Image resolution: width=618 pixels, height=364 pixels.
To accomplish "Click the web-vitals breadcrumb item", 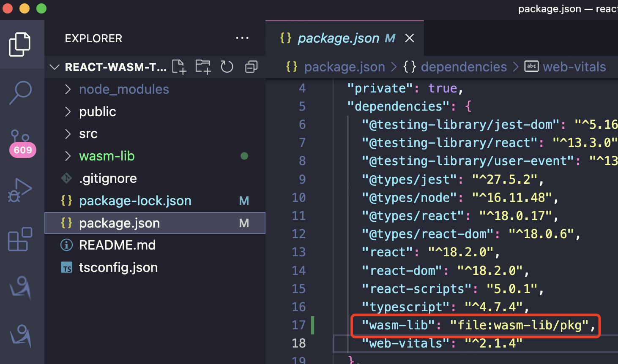I will [x=574, y=67].
